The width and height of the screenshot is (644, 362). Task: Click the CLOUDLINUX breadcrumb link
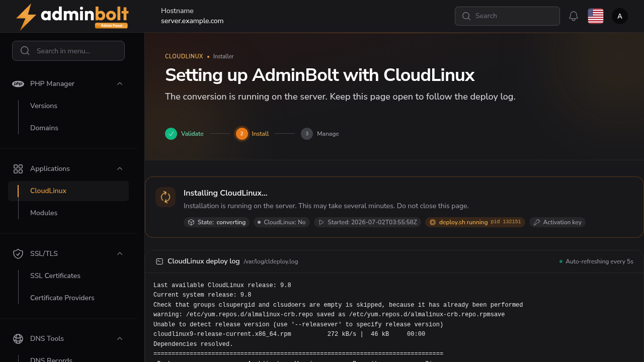click(184, 56)
